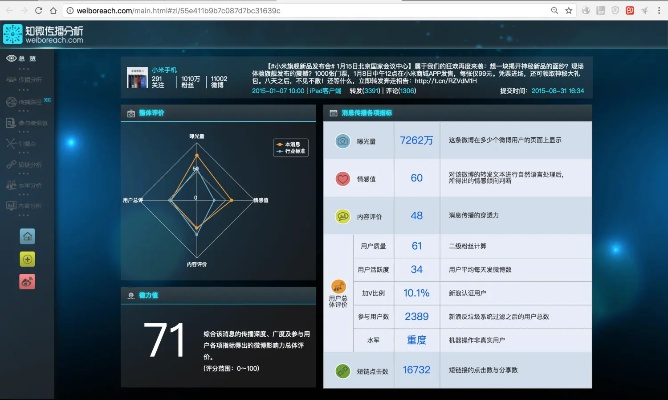Click the yellow plus icon in sidebar
The width and height of the screenshot is (668, 400).
tap(27, 259)
